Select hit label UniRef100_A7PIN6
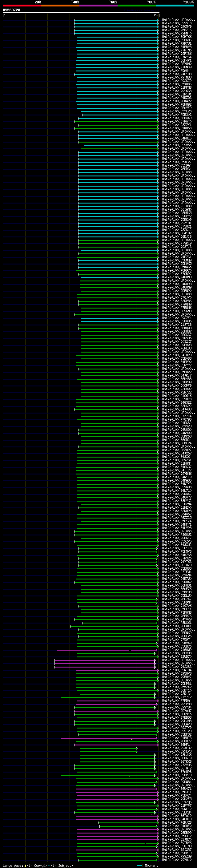This screenshot has width=197, height=868. [x=177, y=50]
